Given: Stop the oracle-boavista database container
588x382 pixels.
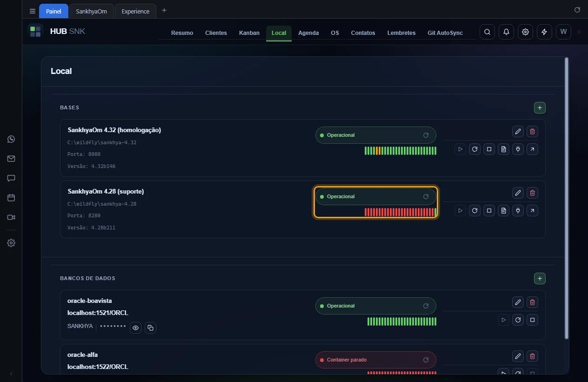Looking at the screenshot, I should point(533,320).
